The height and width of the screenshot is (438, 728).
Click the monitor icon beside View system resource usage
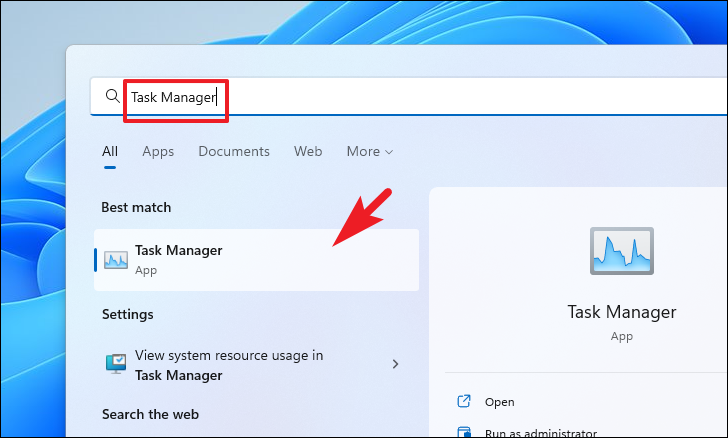pyautogui.click(x=116, y=364)
